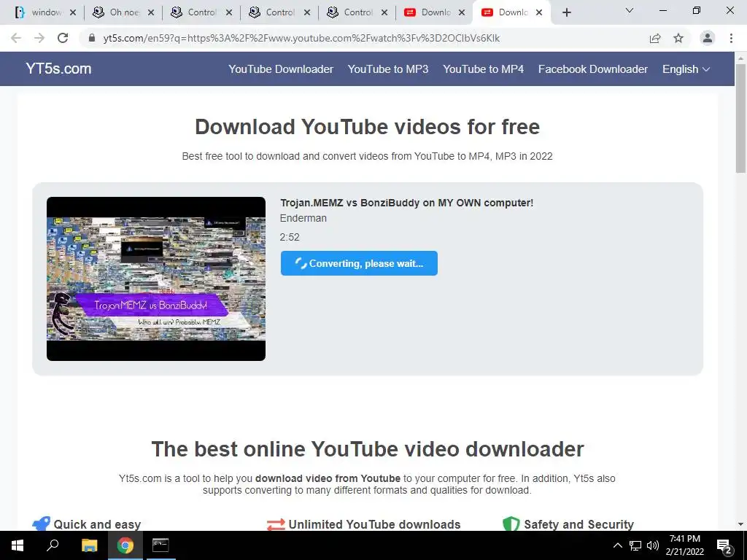Open File Explorer from taskbar
Screen dimensions: 747x560
tap(89, 545)
